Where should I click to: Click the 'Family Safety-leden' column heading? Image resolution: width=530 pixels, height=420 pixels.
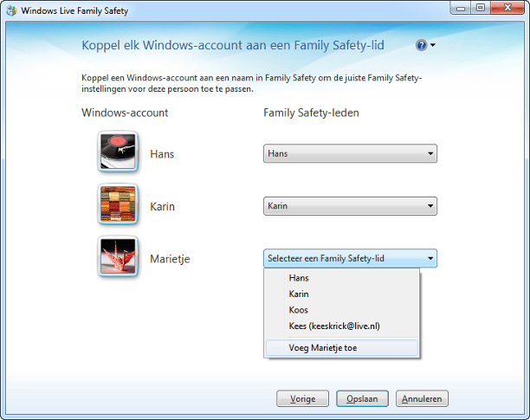[311, 113]
